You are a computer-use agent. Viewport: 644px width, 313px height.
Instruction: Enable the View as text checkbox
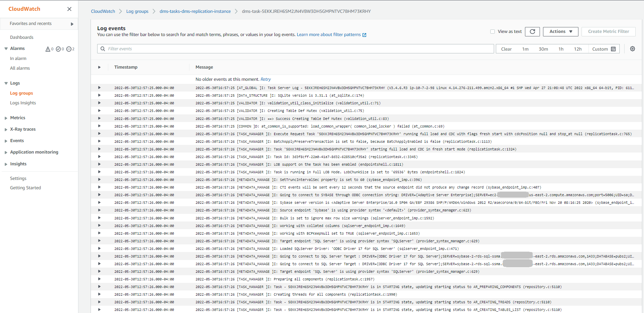pos(492,32)
